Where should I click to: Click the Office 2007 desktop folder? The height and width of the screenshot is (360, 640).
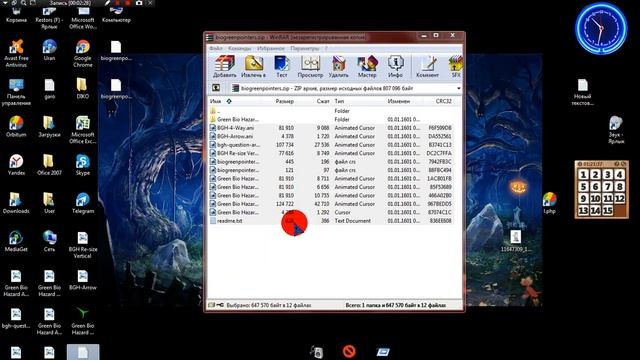coord(49,165)
